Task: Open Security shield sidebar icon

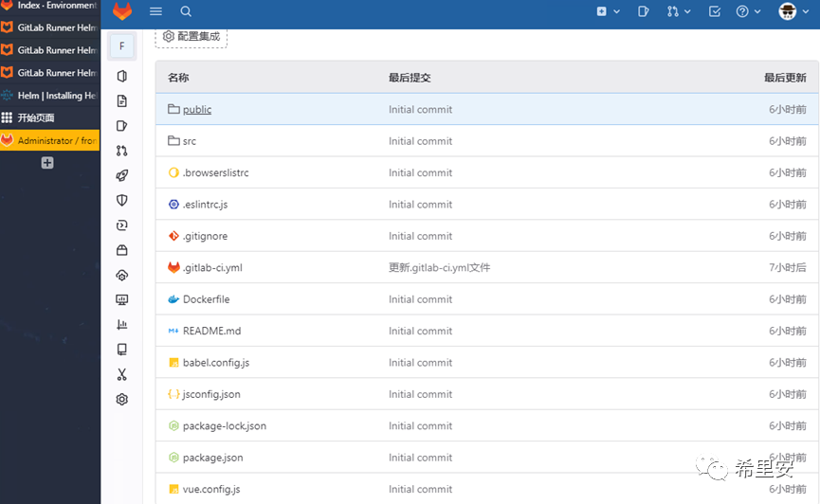Action: coord(122,200)
